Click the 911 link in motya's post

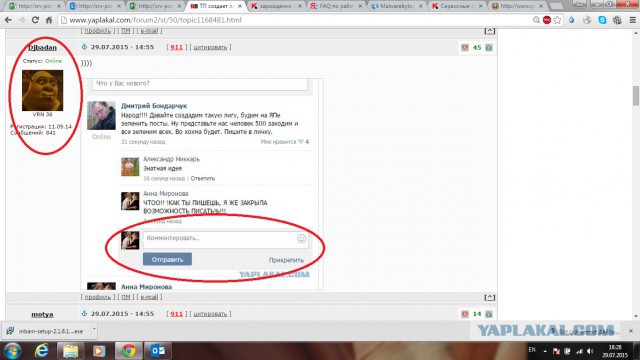pyautogui.click(x=176, y=314)
